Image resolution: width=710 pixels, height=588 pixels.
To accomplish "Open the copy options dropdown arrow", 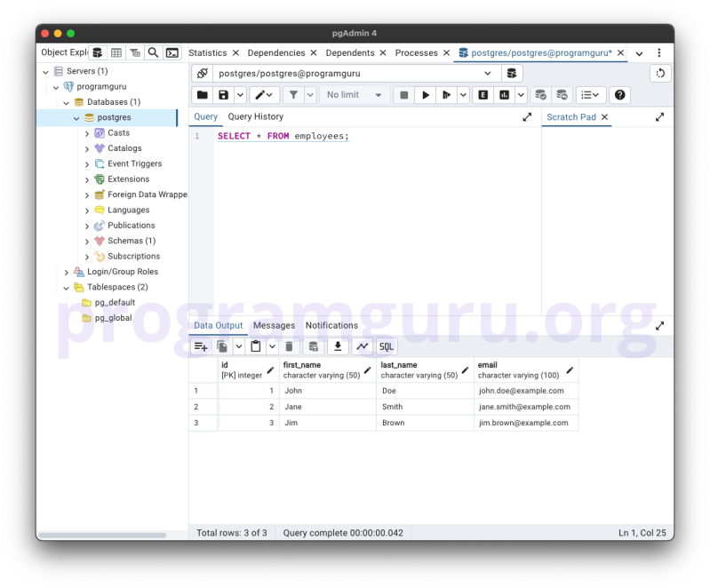I will click(239, 346).
